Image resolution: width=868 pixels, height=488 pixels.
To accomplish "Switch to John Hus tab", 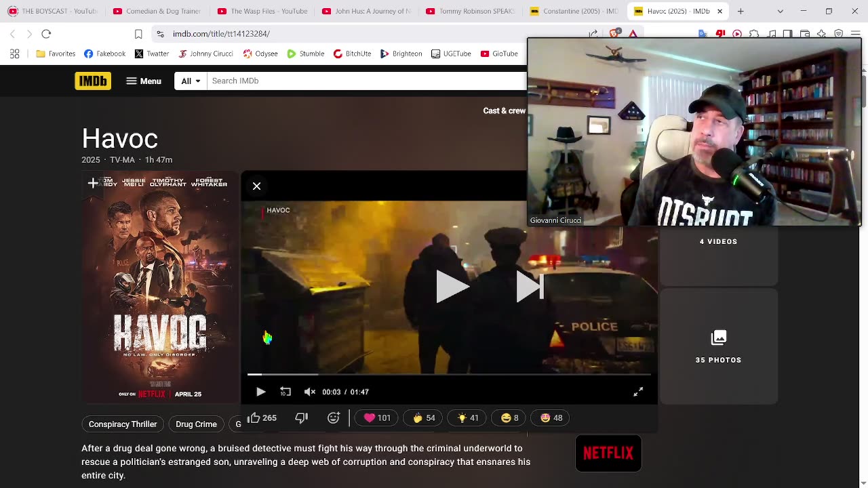I will pyautogui.click(x=366, y=11).
